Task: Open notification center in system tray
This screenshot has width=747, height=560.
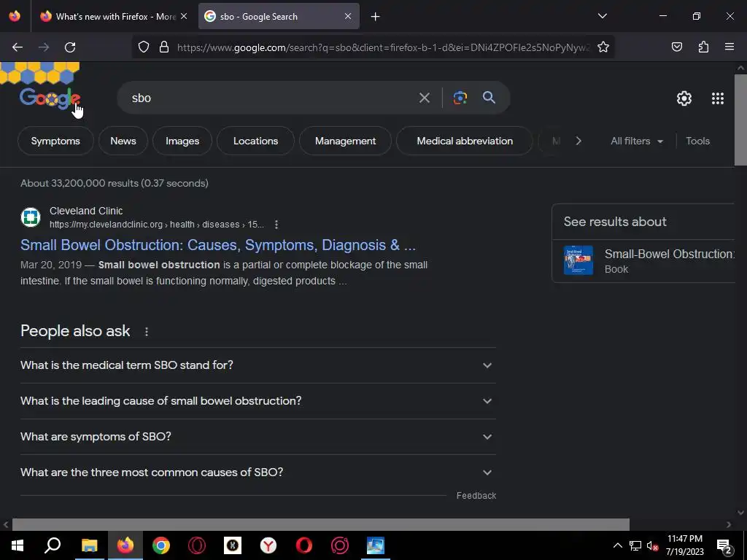Action: [724, 546]
